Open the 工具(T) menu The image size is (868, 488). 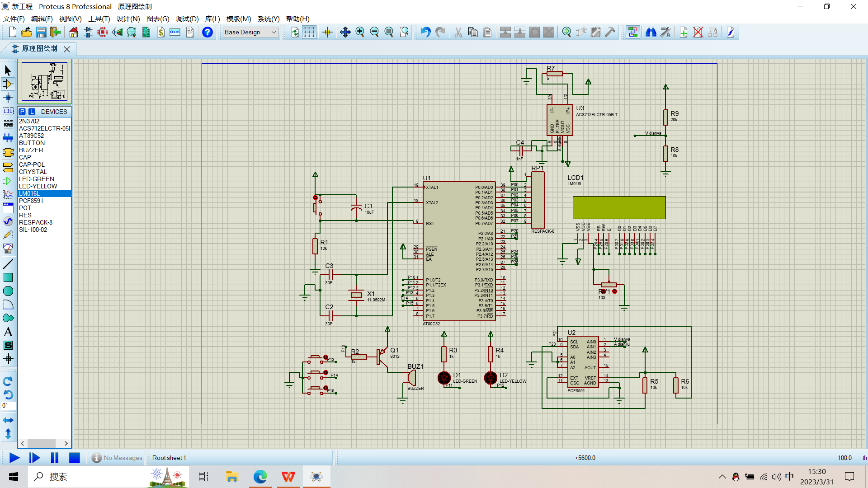[x=99, y=19]
